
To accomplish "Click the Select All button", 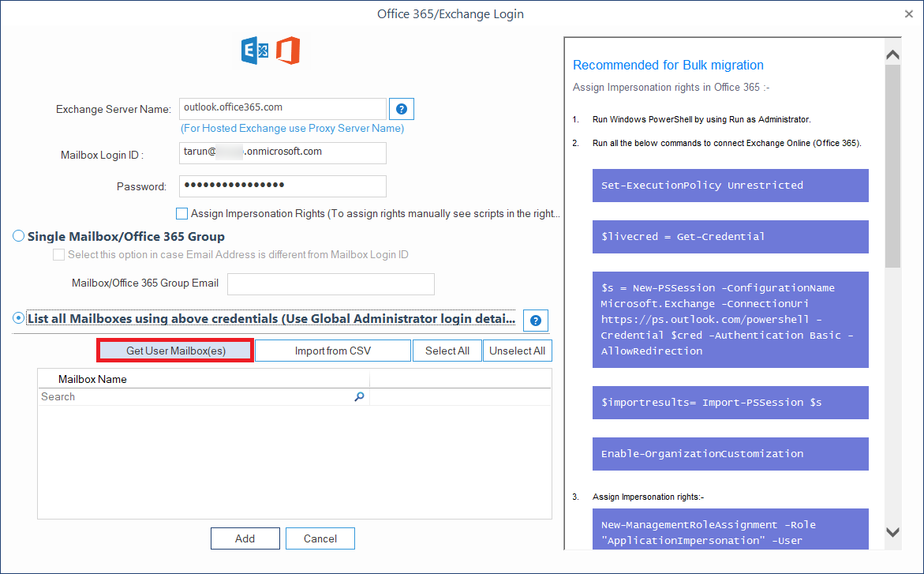I will 447,351.
